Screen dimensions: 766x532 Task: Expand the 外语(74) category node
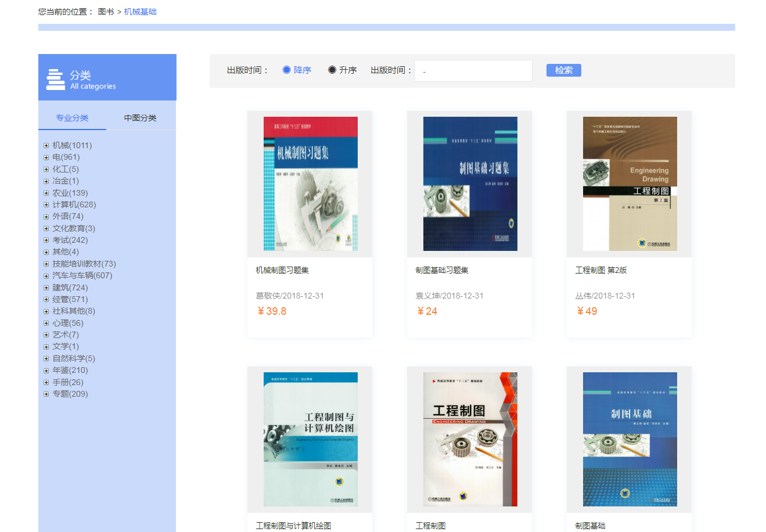pyautogui.click(x=46, y=217)
